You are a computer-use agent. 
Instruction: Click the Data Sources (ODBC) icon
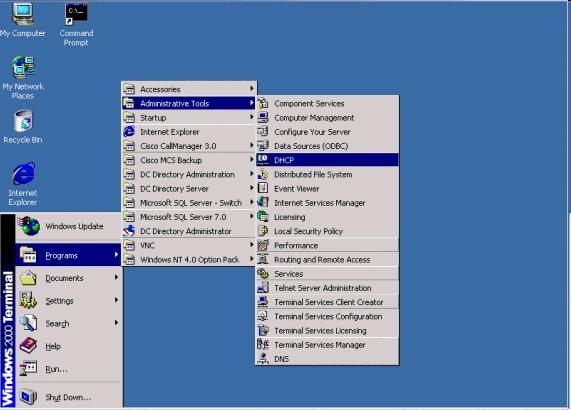pos(263,146)
